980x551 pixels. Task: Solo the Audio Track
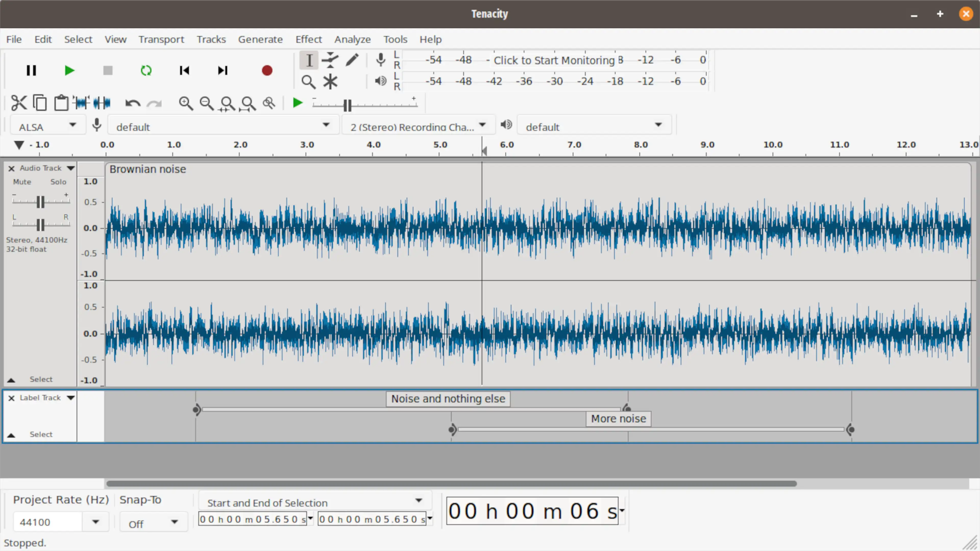pos(58,182)
